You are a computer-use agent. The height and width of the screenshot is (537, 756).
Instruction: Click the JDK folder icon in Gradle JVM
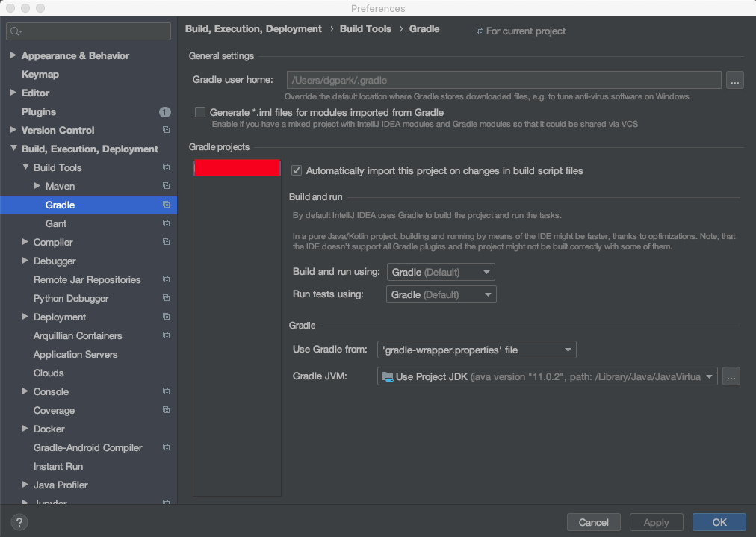(388, 376)
